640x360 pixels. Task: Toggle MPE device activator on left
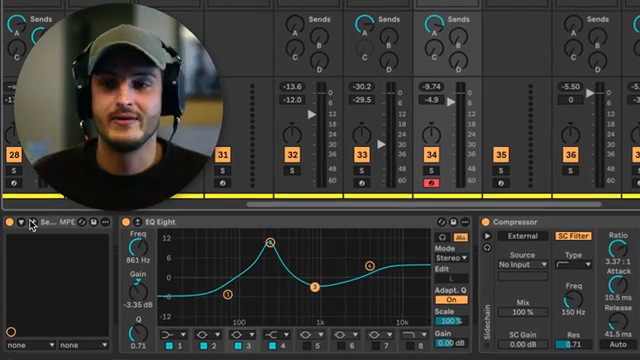click(x=9, y=222)
